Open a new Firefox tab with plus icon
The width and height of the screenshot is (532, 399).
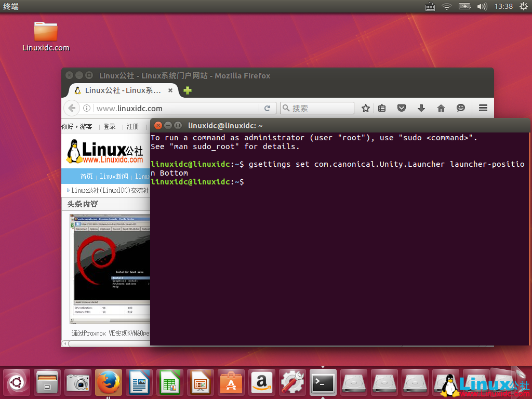(187, 90)
